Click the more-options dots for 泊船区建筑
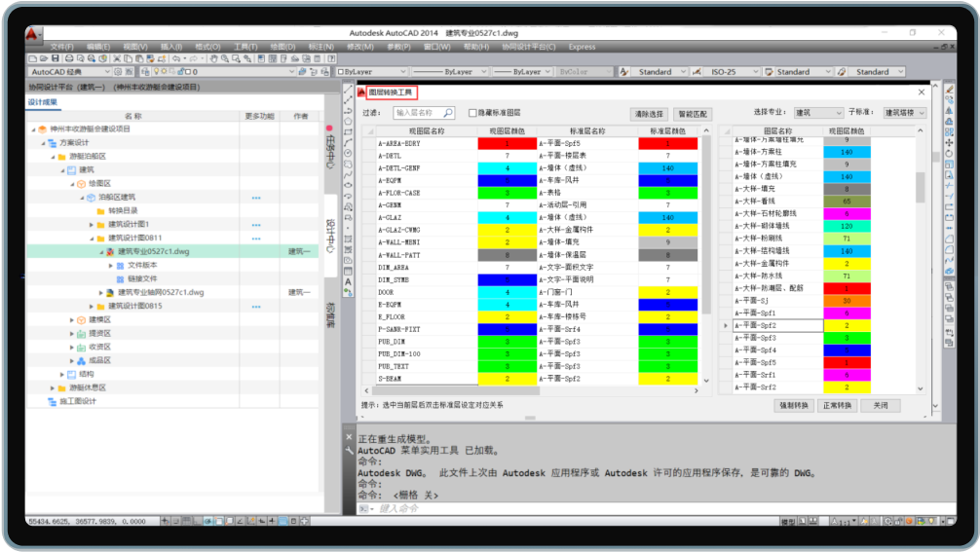The width and height of the screenshot is (980, 552). click(256, 198)
